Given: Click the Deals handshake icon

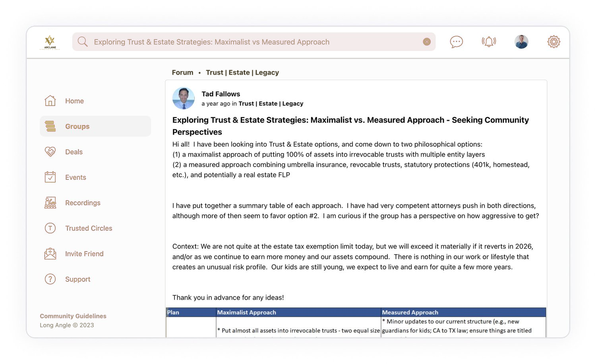Looking at the screenshot, I should pyautogui.click(x=50, y=152).
